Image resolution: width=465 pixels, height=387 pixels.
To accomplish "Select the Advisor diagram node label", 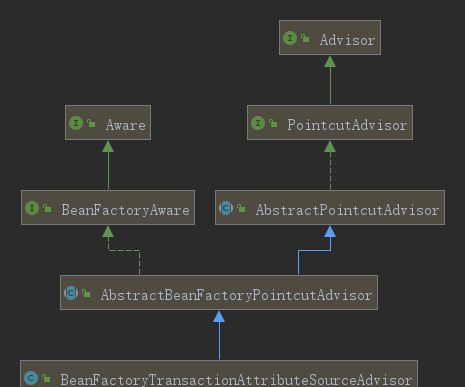I will [x=347, y=40].
